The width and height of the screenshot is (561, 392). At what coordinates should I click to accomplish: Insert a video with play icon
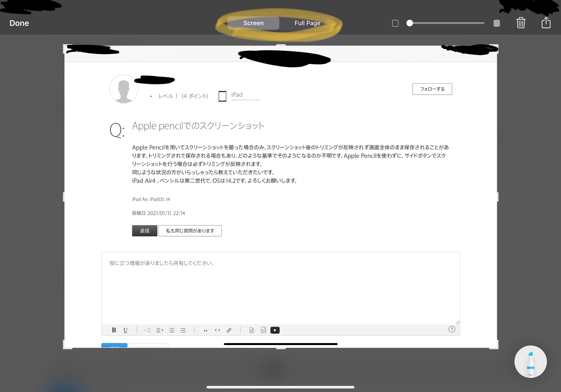(275, 330)
